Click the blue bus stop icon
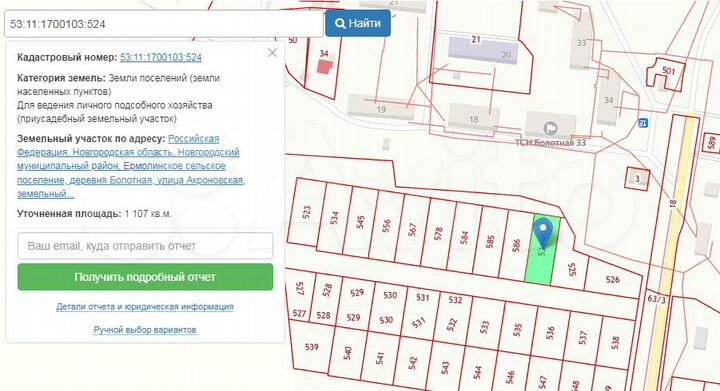Screen dimensions: 720x391 coord(643,123)
